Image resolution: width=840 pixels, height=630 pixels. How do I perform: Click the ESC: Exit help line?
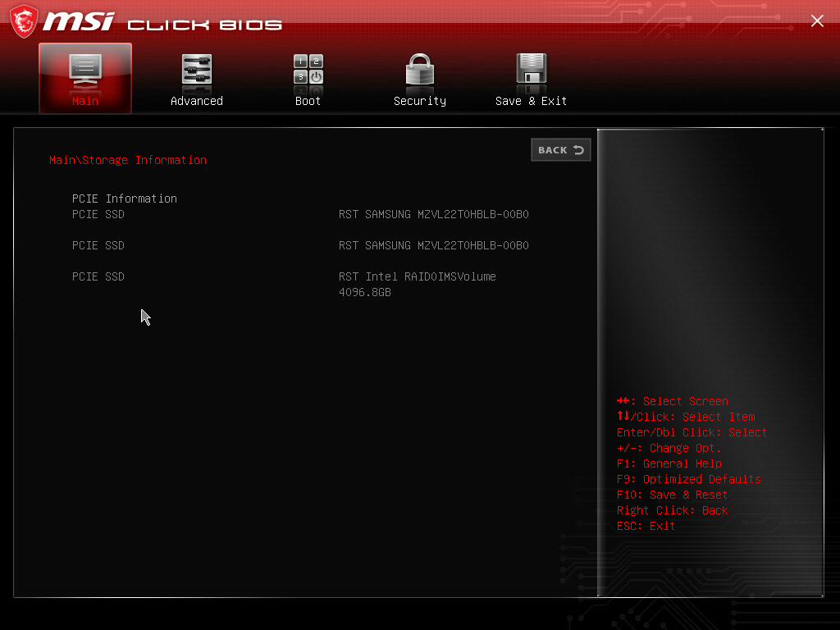[646, 526]
